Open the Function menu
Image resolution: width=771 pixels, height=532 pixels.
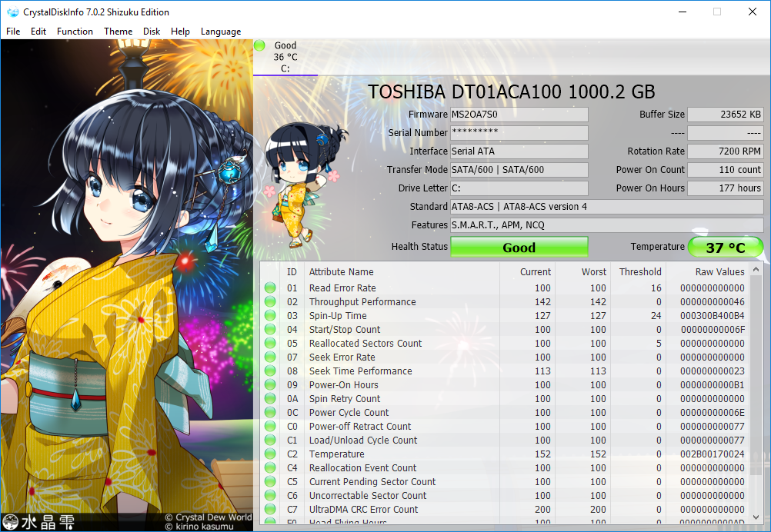pos(75,32)
